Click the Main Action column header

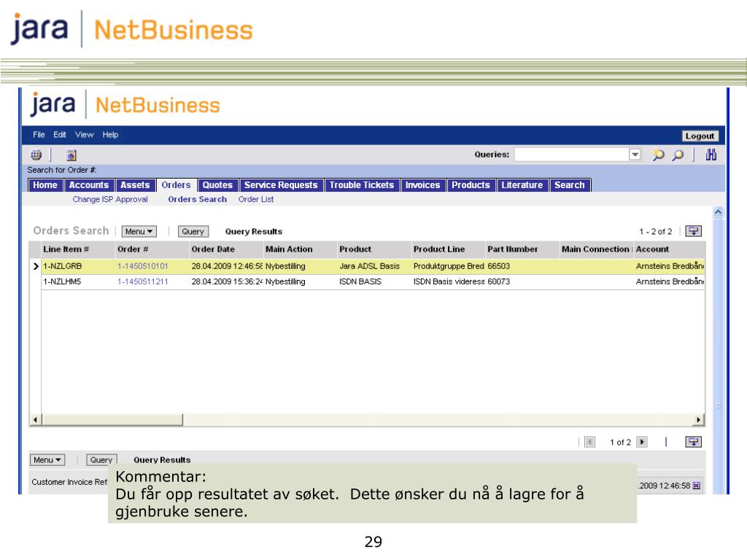click(289, 249)
